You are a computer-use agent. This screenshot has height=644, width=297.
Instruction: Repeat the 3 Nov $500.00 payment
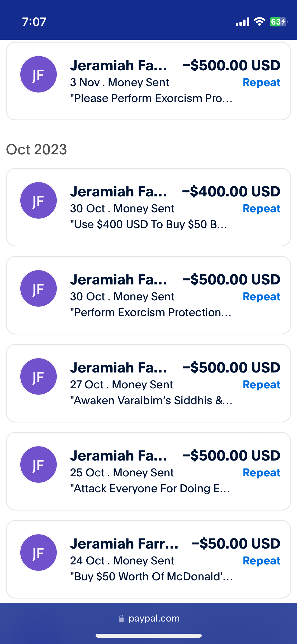coord(261,82)
